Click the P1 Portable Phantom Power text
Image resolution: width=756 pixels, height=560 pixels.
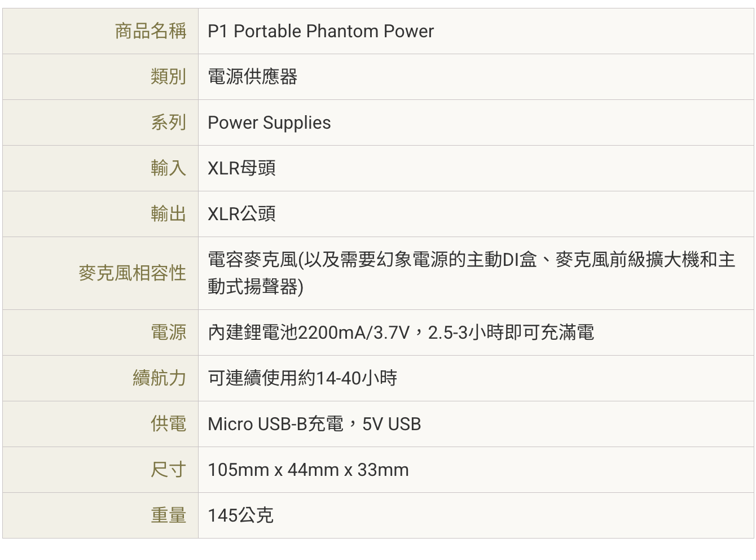point(320,31)
